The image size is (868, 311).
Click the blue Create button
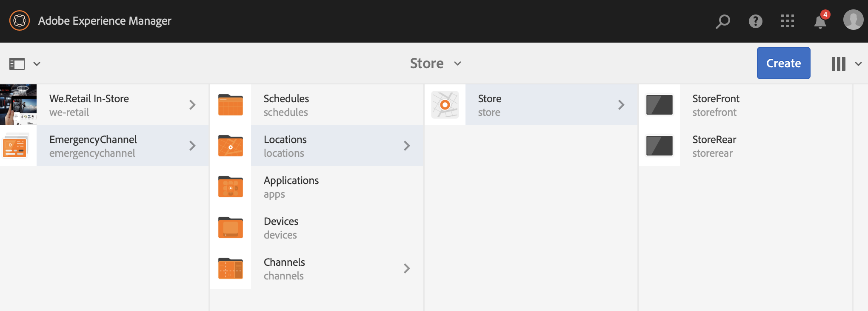pos(783,63)
